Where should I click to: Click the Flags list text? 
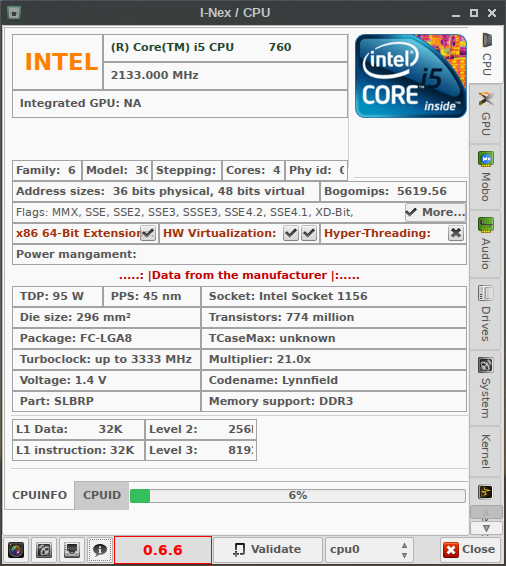click(184, 212)
